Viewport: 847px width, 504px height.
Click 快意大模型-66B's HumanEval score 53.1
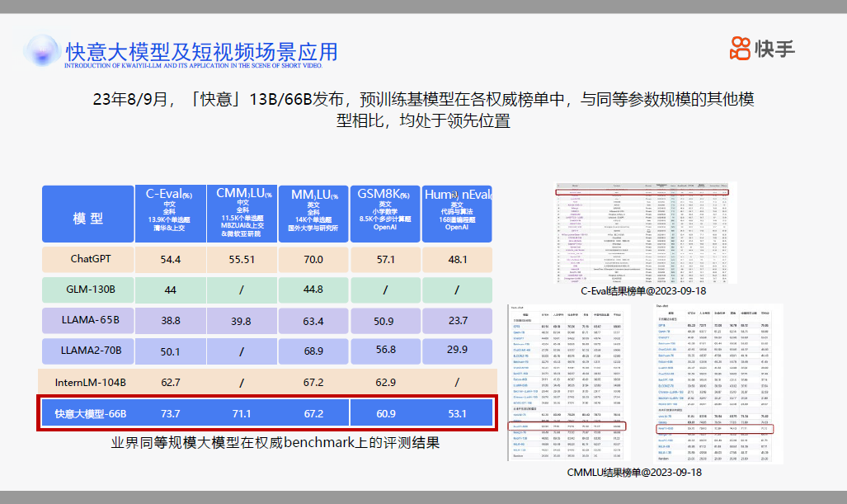pyautogui.click(x=457, y=414)
